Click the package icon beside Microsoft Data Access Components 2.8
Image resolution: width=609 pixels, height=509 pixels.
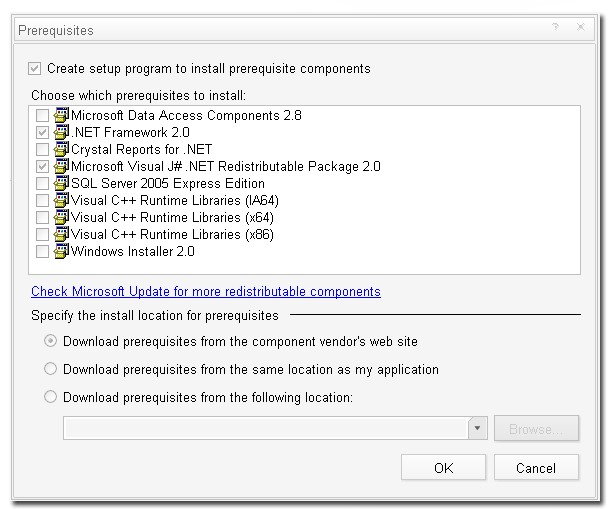pyautogui.click(x=61, y=115)
